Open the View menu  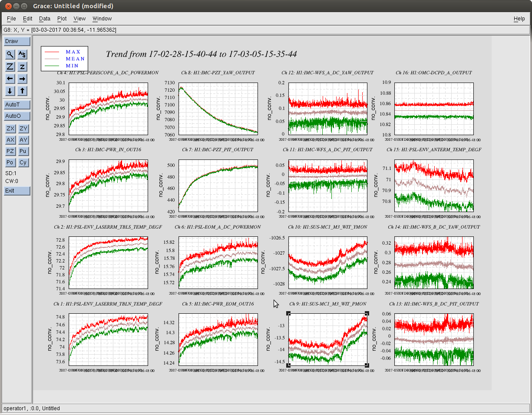coord(79,19)
